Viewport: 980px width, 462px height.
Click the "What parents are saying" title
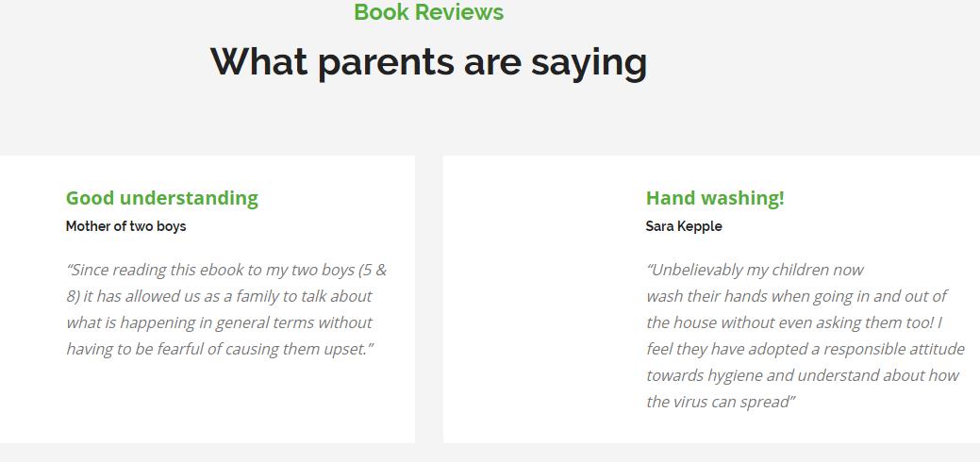tap(428, 62)
